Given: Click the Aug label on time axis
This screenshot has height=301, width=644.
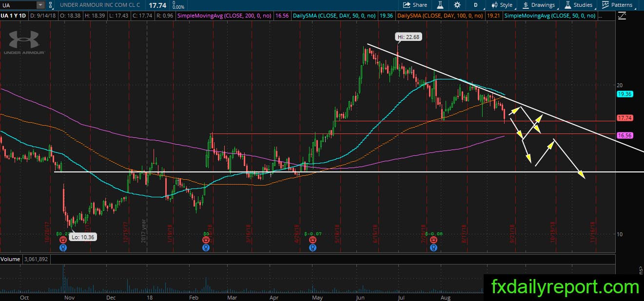Looking at the screenshot, I should [x=445, y=297].
